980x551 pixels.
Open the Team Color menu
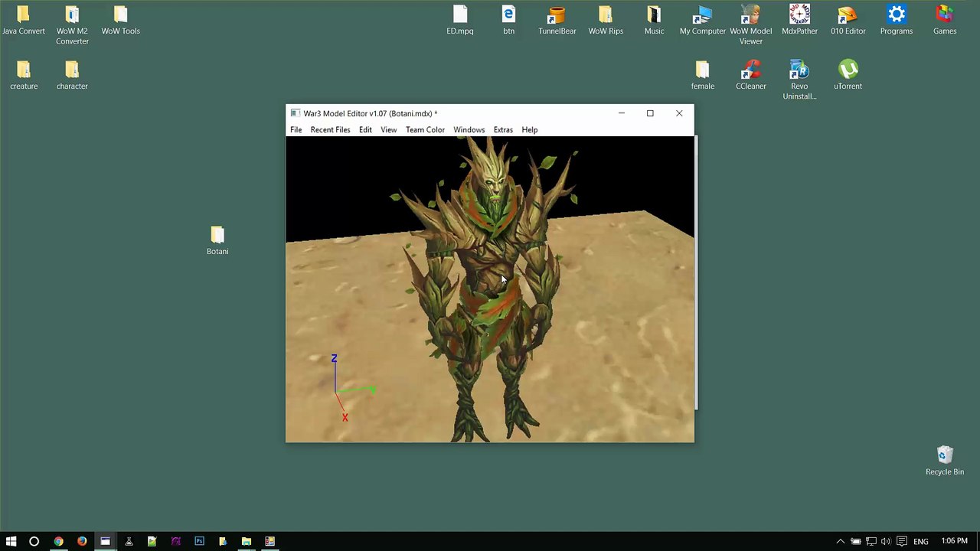click(425, 129)
